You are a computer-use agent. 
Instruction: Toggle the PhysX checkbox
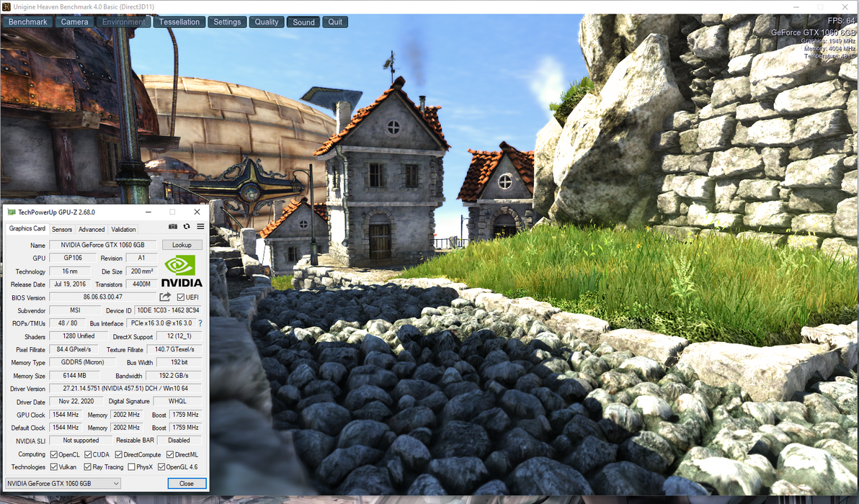click(131, 467)
